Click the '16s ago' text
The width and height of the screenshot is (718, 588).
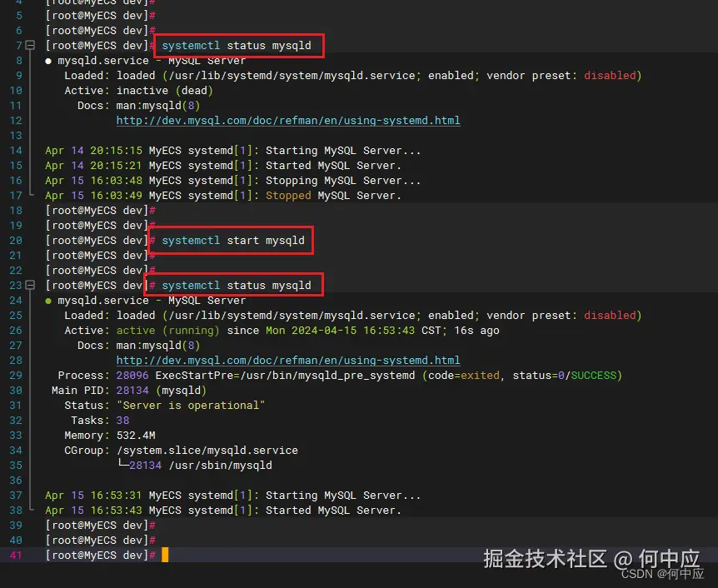click(x=476, y=331)
